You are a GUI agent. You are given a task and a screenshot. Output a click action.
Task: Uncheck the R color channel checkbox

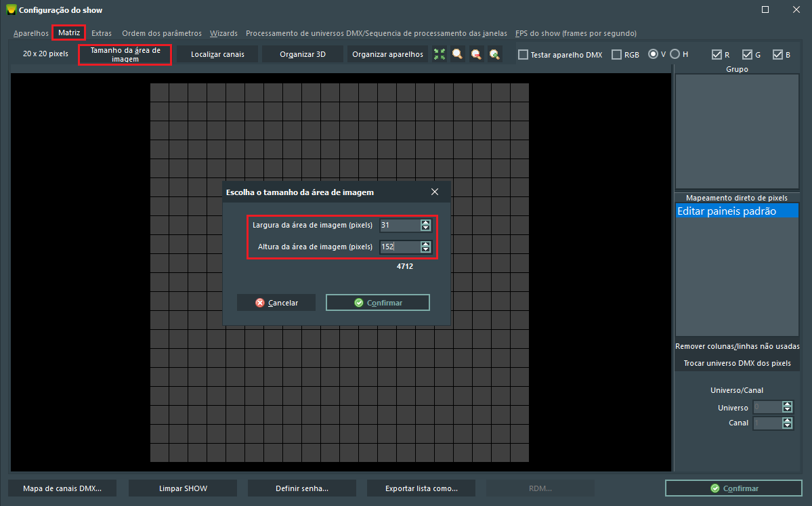[717, 54]
